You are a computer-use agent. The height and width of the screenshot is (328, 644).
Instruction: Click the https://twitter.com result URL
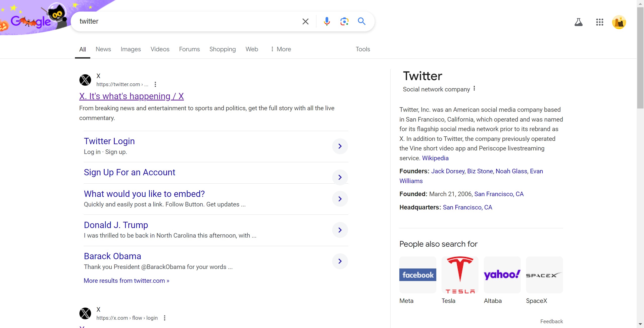tap(122, 84)
